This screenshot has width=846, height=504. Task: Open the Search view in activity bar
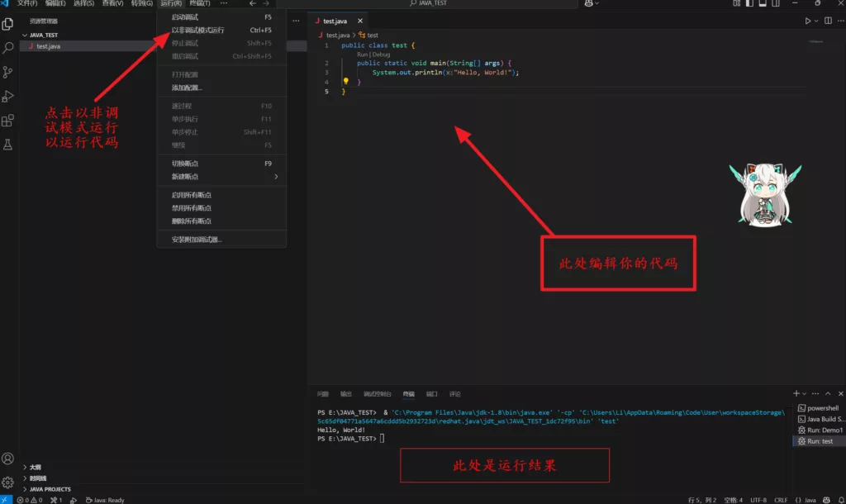8,48
